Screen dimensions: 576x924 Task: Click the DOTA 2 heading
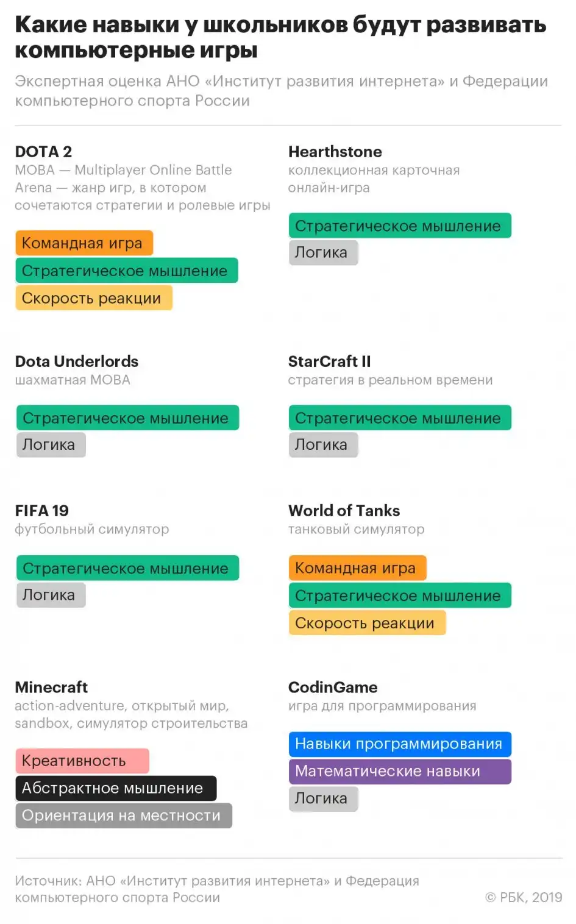(43, 151)
